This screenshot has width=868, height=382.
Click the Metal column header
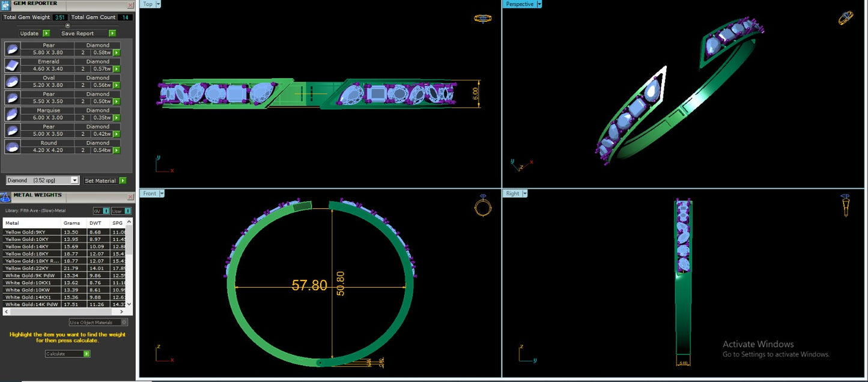point(32,223)
